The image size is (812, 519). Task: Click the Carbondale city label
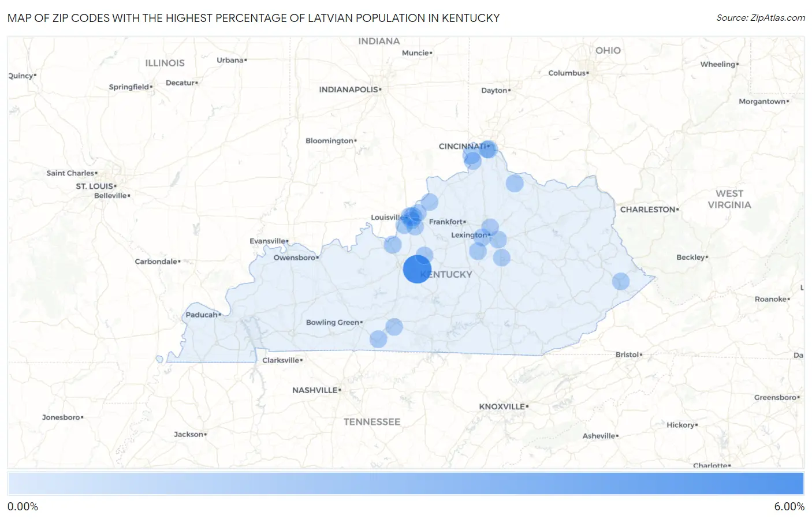click(157, 262)
